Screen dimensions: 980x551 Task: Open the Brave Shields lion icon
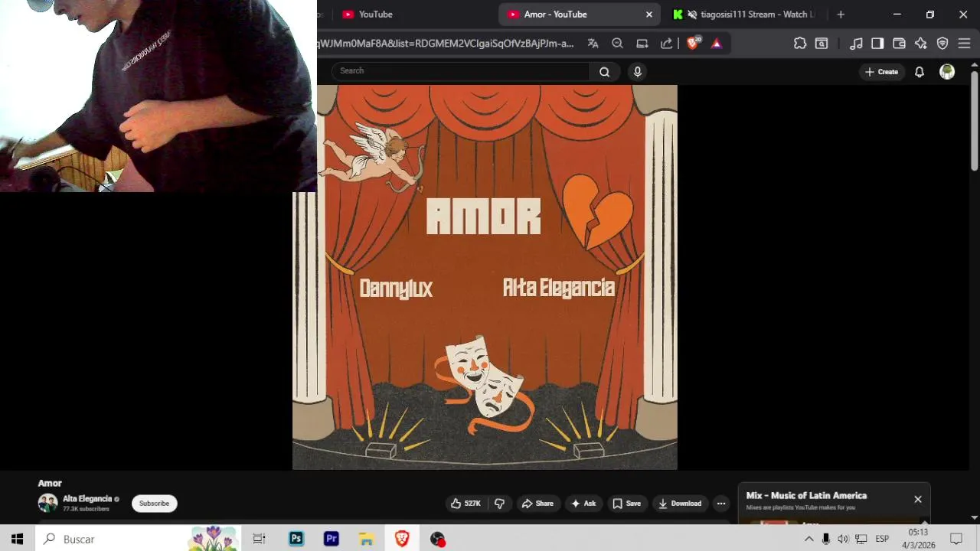(693, 44)
